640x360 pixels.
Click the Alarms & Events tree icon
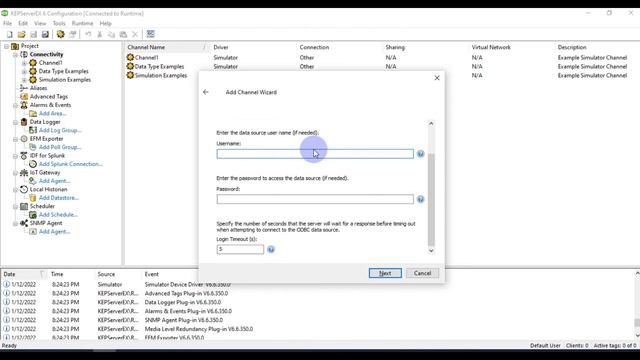tap(24, 105)
